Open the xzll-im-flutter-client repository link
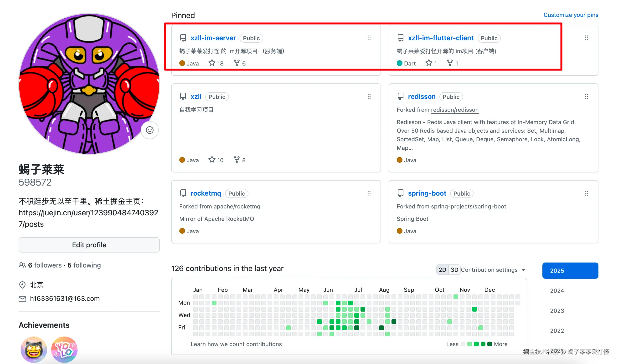618x364 pixels. coord(441,38)
